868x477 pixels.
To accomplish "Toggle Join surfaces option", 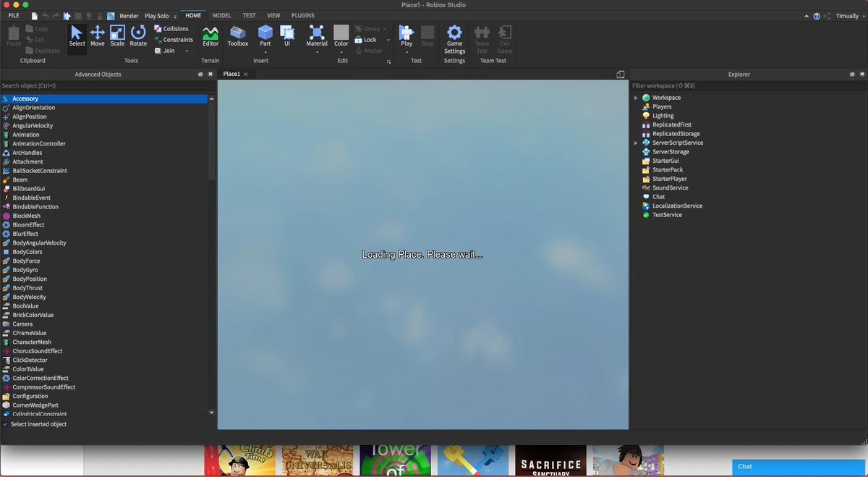I will [x=165, y=51].
